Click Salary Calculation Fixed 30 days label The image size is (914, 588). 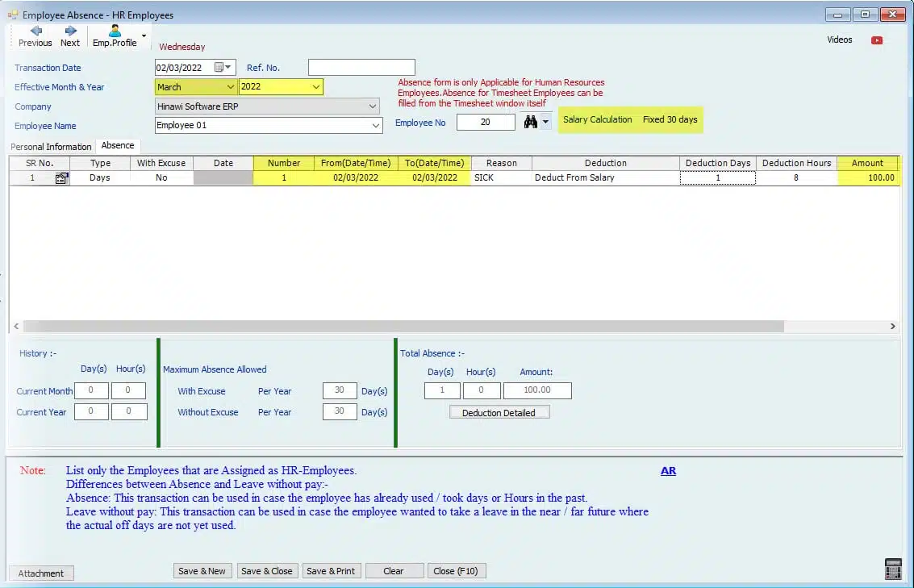(x=631, y=120)
